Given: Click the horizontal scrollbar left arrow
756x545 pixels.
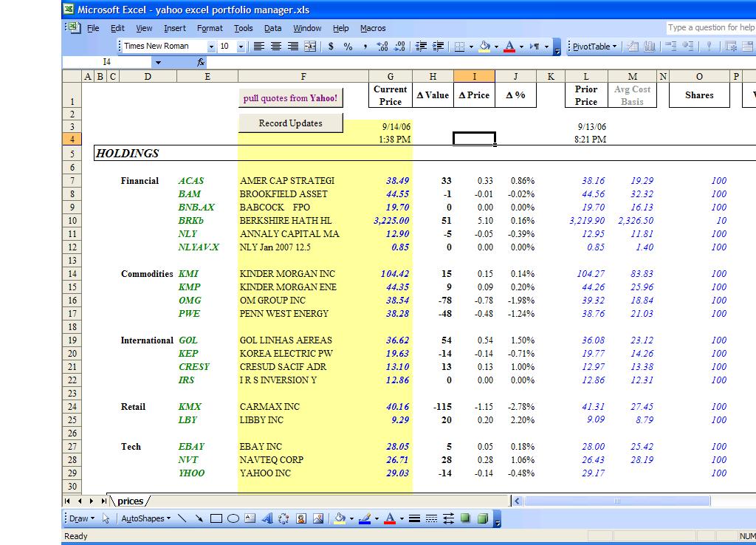Looking at the screenshot, I should point(517,501).
